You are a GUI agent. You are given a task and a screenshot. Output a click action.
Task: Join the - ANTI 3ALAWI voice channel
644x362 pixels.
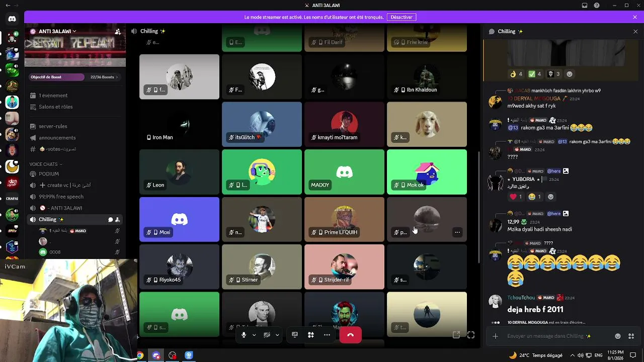tap(75, 208)
